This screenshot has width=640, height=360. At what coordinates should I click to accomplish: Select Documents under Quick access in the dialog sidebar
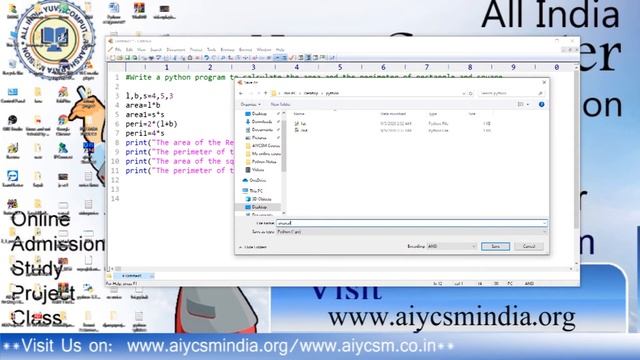click(x=261, y=130)
